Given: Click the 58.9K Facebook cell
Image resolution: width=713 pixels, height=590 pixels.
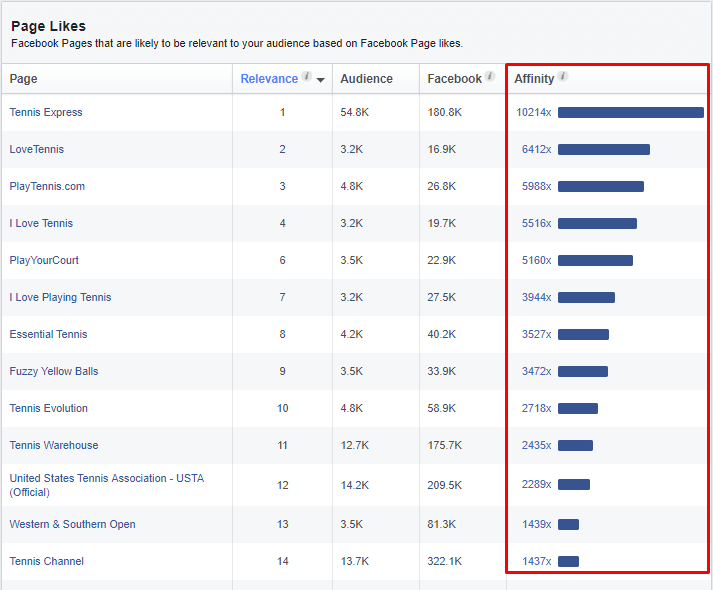Looking at the screenshot, I should (442, 408).
